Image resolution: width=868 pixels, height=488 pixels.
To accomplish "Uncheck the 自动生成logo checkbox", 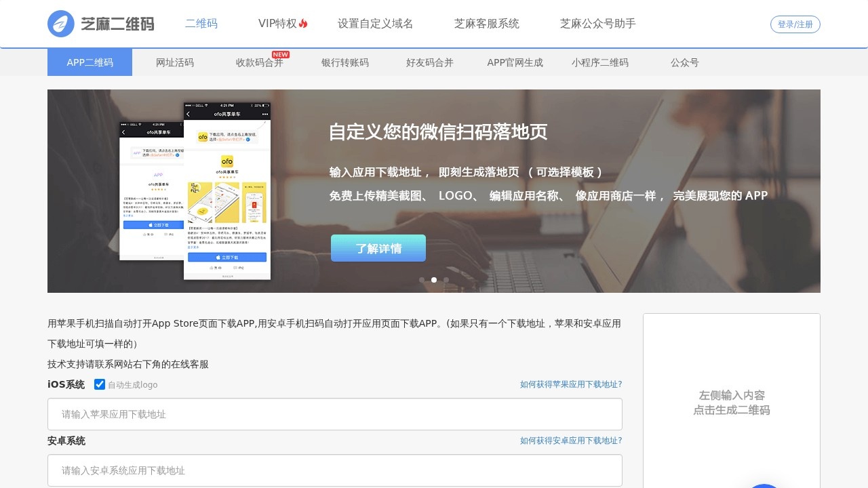I will coord(100,384).
